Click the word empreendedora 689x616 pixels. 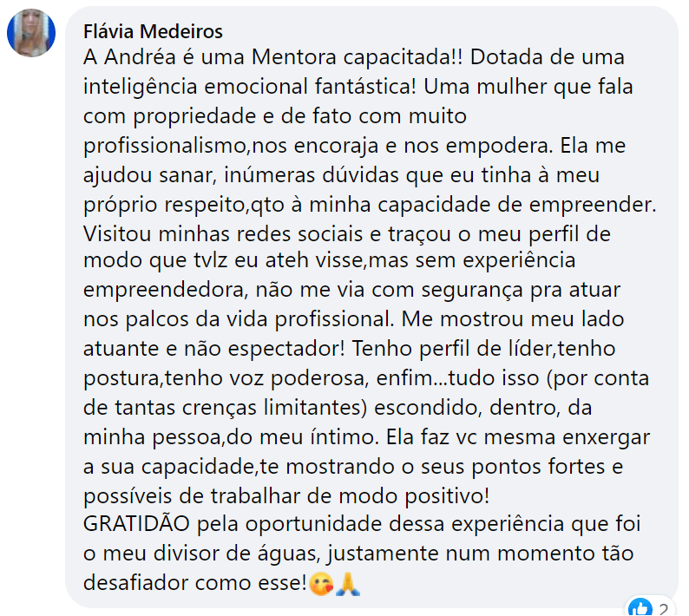163,290
